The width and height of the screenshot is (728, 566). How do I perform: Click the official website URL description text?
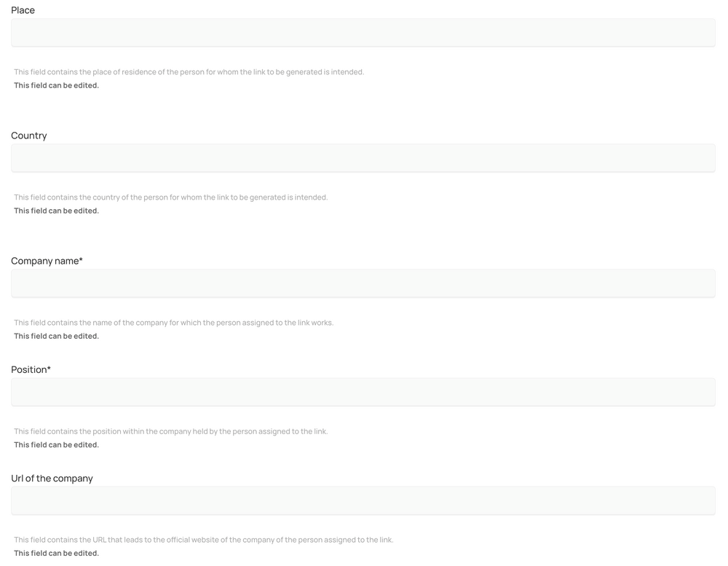pyautogui.click(x=203, y=540)
